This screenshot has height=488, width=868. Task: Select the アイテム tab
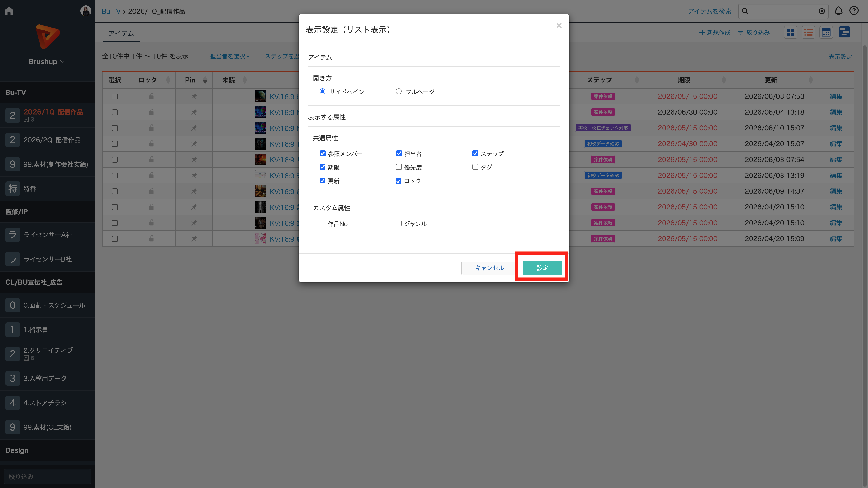(121, 33)
